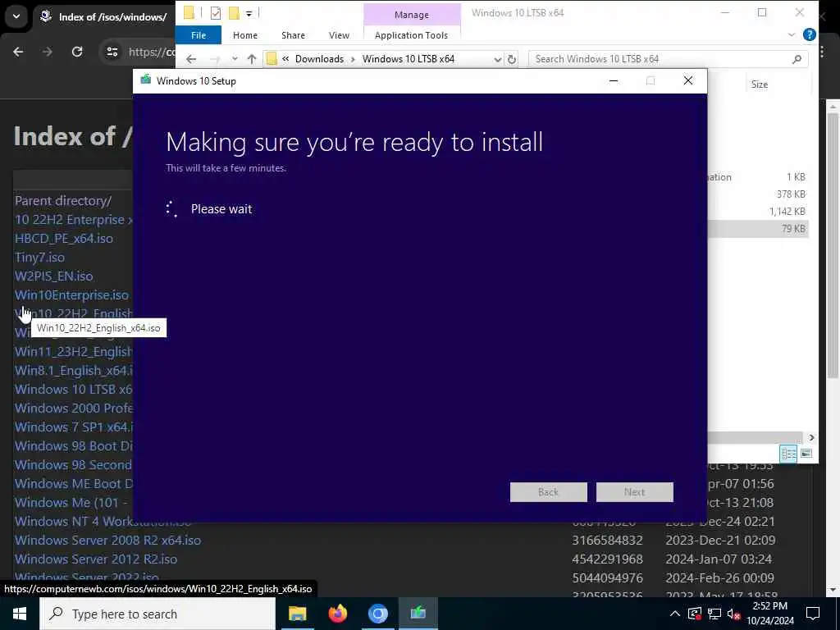The height and width of the screenshot is (630, 840).
Task: Select the file row sized 1,142 KB
Action: tap(758, 211)
